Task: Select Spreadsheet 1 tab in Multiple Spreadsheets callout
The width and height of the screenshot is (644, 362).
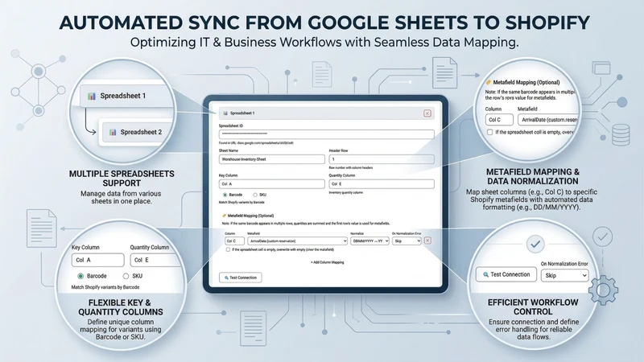Action: [126, 96]
